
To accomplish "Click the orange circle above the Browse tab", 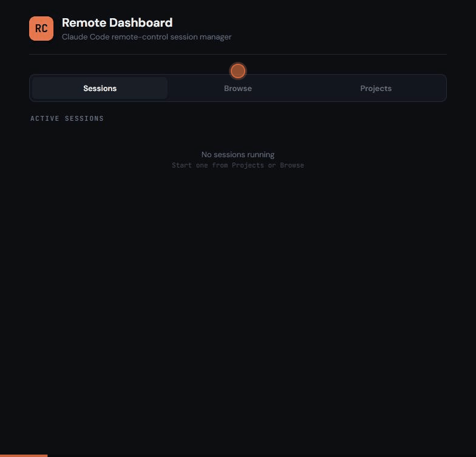I will [238, 71].
